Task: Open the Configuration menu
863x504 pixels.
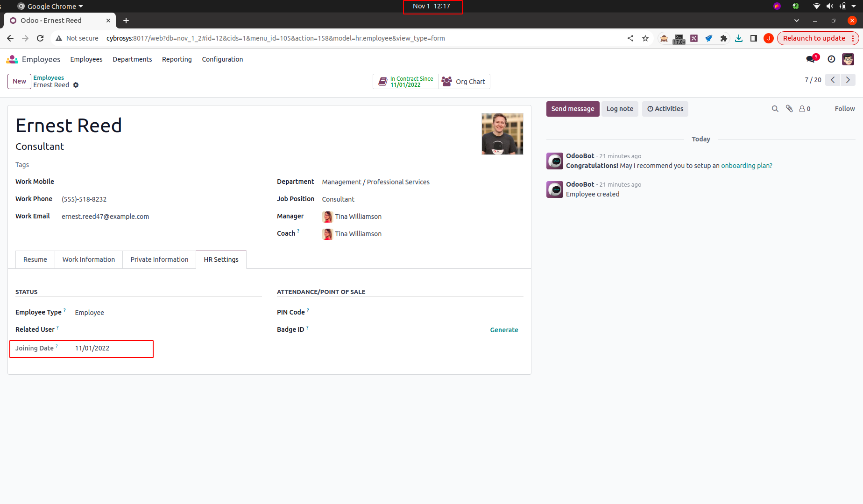Action: tap(222, 59)
